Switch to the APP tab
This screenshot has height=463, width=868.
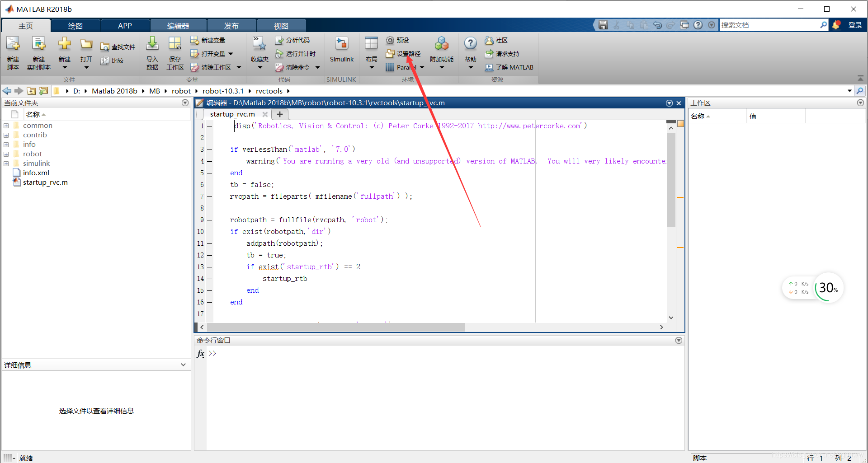coord(125,26)
